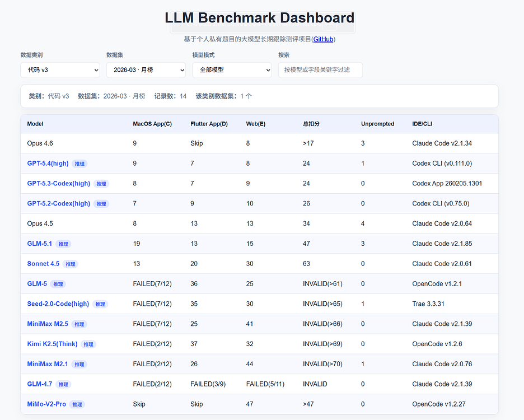Open the MiniMax M2.5 model link
Screen dimensions: 524x420
tap(48, 324)
